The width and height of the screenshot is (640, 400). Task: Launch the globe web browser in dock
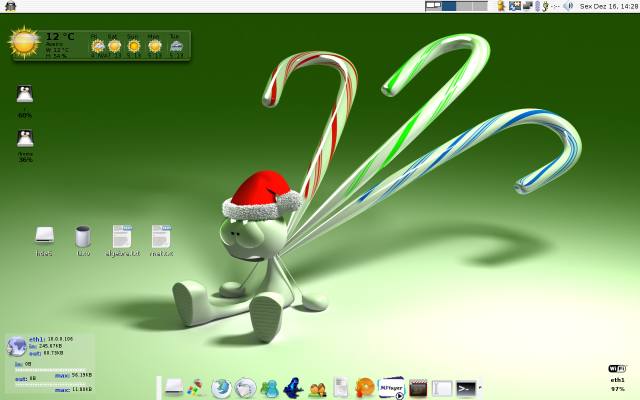(221, 388)
